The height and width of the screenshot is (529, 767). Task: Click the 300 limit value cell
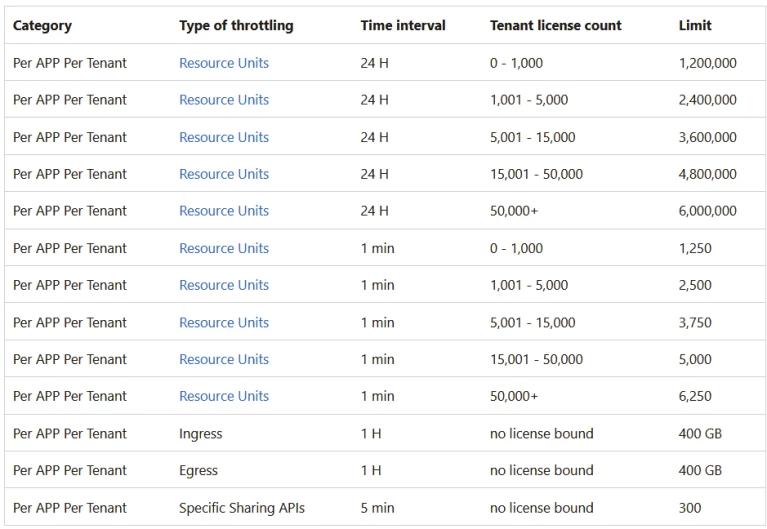(x=690, y=508)
